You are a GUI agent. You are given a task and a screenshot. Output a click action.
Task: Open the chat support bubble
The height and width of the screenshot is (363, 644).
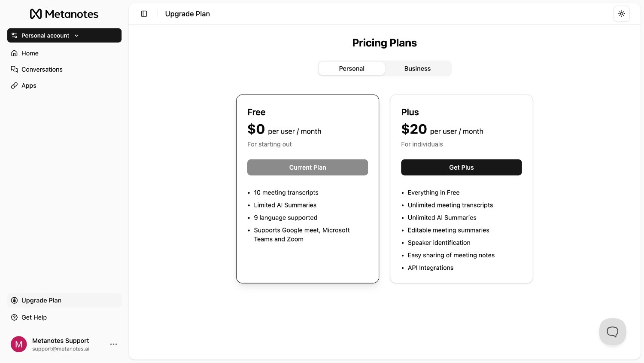612,331
